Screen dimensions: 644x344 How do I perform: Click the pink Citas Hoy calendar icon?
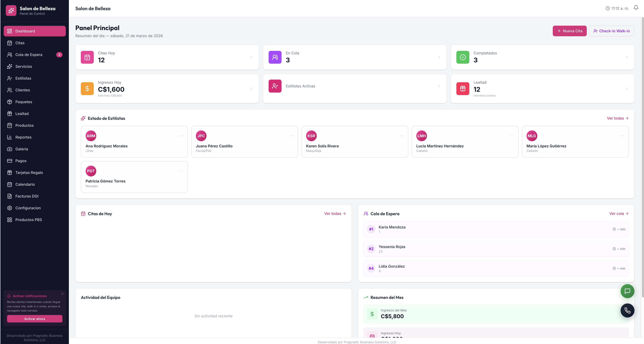(87, 57)
